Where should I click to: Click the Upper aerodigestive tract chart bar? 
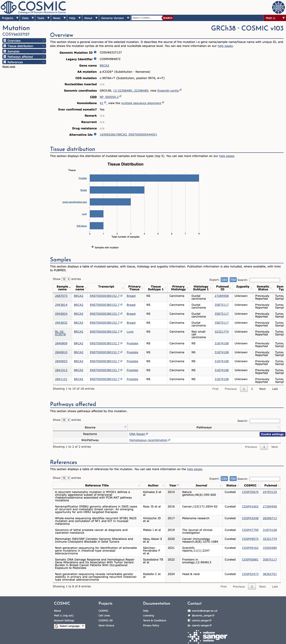coord(110,202)
